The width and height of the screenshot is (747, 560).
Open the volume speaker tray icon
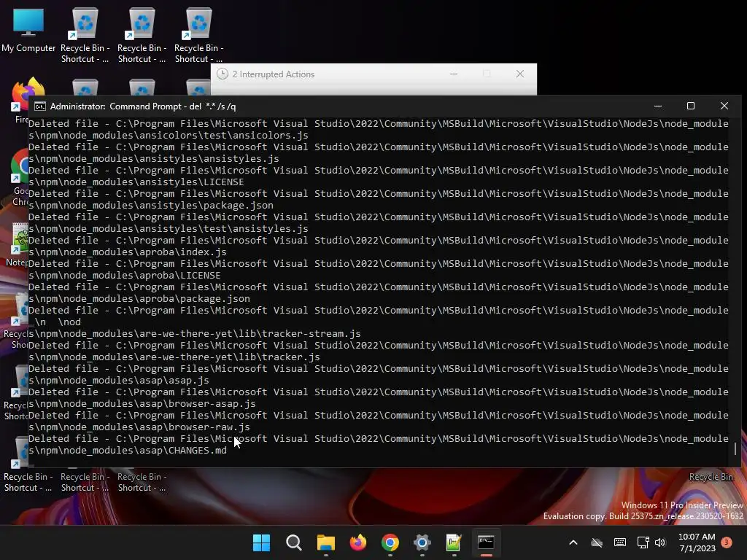(x=659, y=542)
